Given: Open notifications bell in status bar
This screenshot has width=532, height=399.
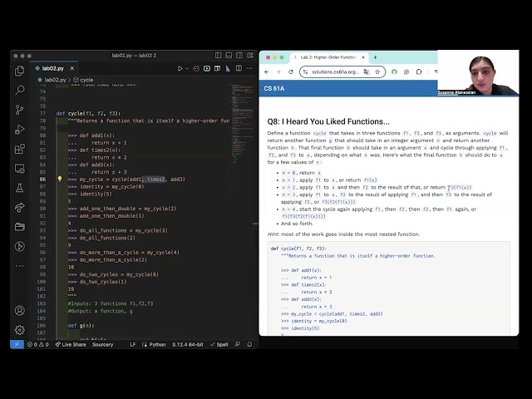Looking at the screenshot, I should tap(249, 344).
